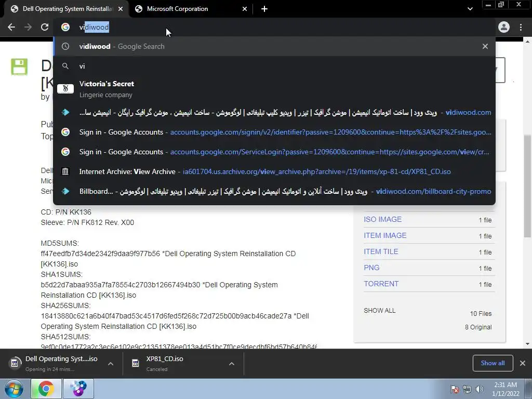Open the ISO IMAGE download option
This screenshot has width=532, height=399.
pos(383,219)
